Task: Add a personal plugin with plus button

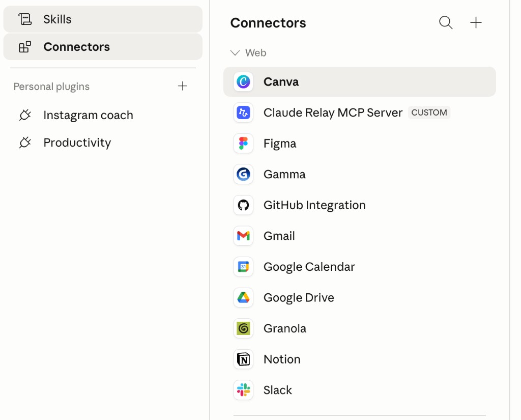Action: click(x=183, y=87)
